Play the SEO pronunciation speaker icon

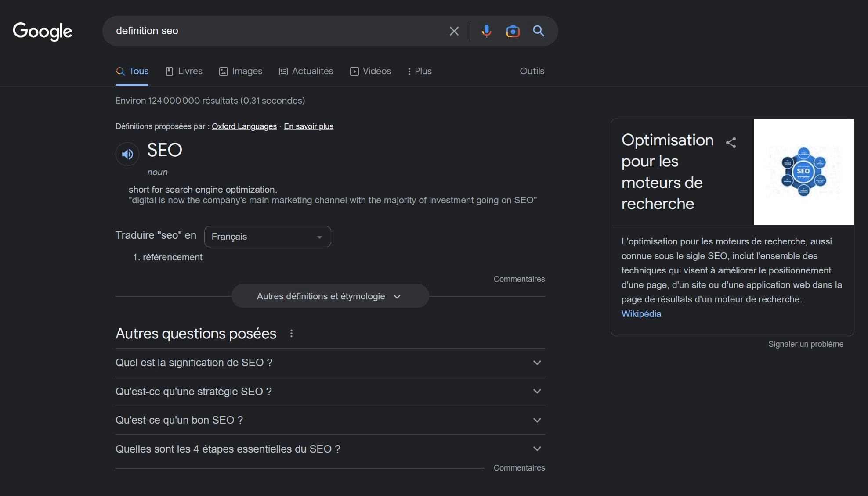(x=127, y=154)
